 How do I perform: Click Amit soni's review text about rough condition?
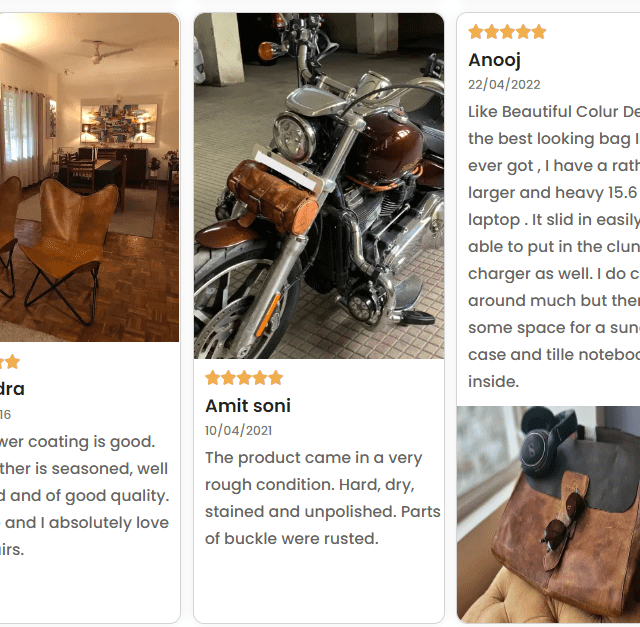pyautogui.click(x=322, y=498)
